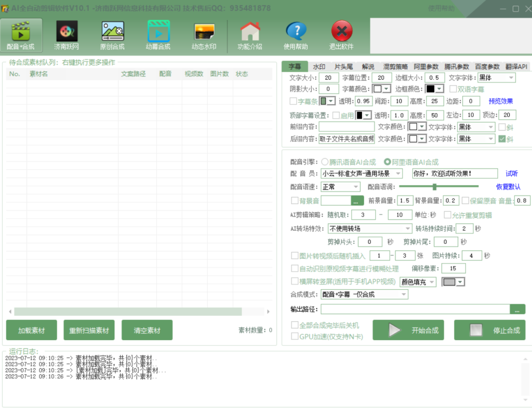Switch to the 混剪策略 tab
This screenshot has height=414, width=532.
click(x=395, y=67)
